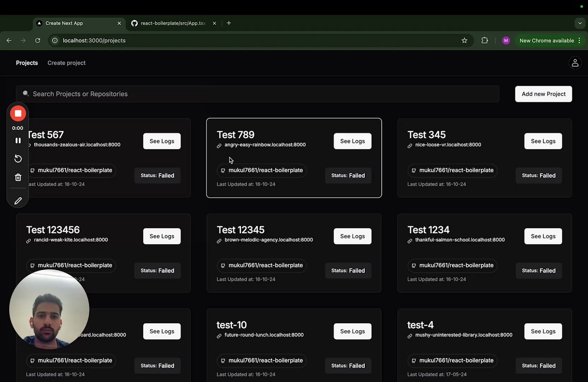
Task: Open repo badge on test-4 card
Action: point(452,360)
